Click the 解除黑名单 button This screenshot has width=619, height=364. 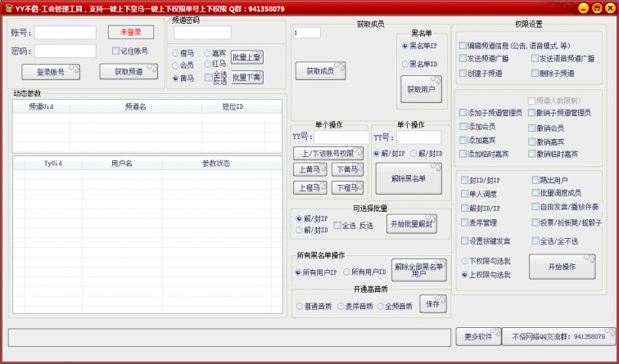[409, 178]
